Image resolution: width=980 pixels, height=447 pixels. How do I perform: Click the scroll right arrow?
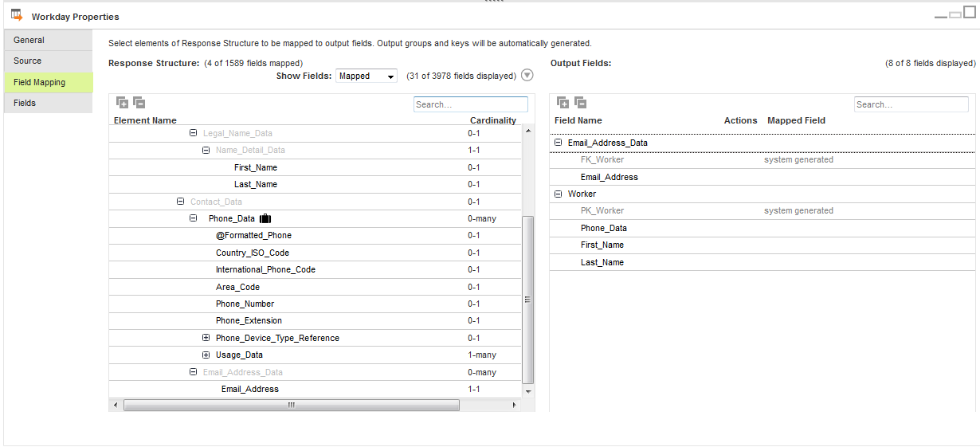[514, 405]
